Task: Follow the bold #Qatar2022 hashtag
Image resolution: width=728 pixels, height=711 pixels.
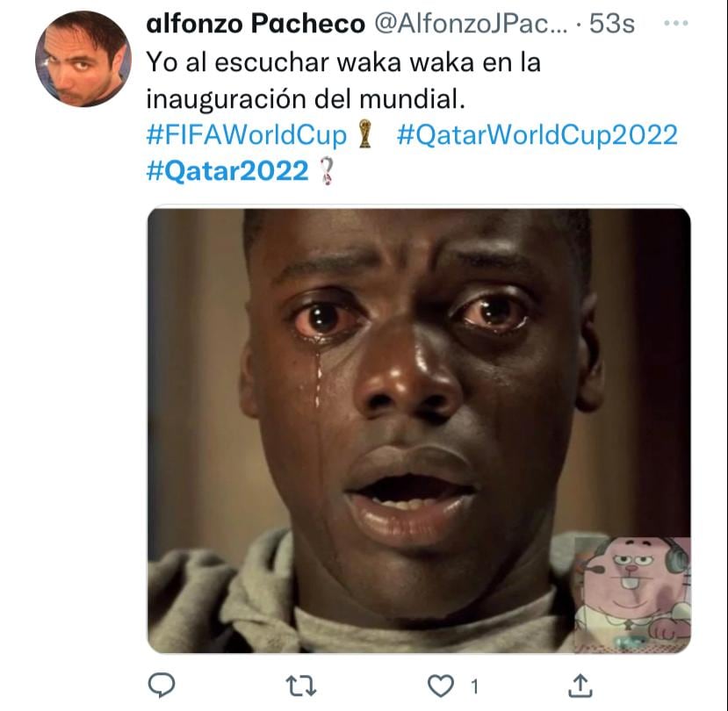Action: tap(227, 171)
